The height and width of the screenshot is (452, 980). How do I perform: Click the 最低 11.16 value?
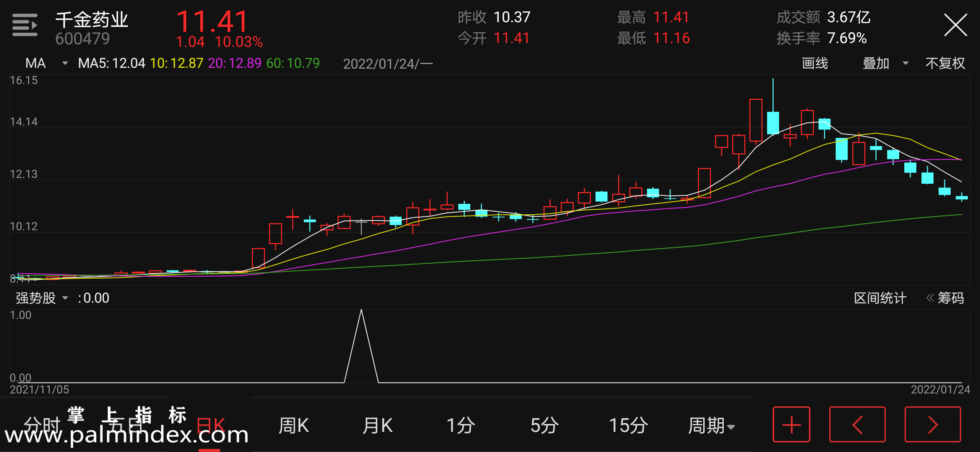[671, 38]
